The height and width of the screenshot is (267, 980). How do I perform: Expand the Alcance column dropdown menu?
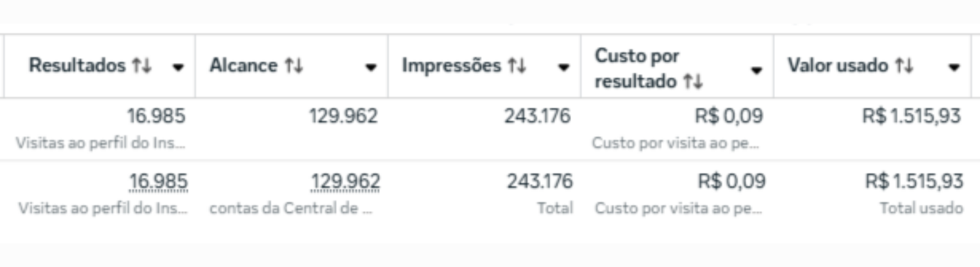pyautogui.click(x=371, y=67)
